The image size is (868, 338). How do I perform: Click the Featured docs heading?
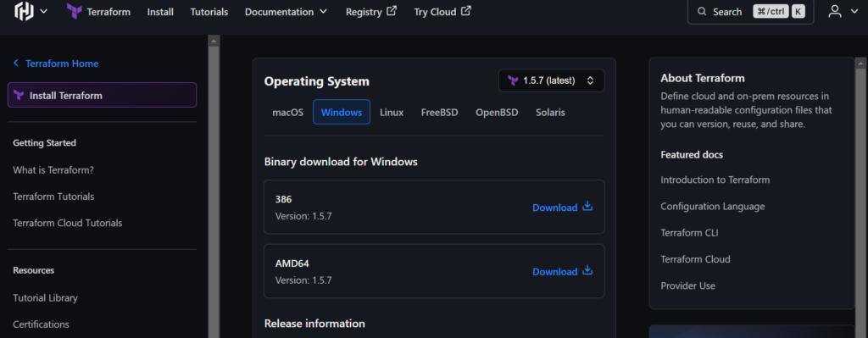[692, 155]
